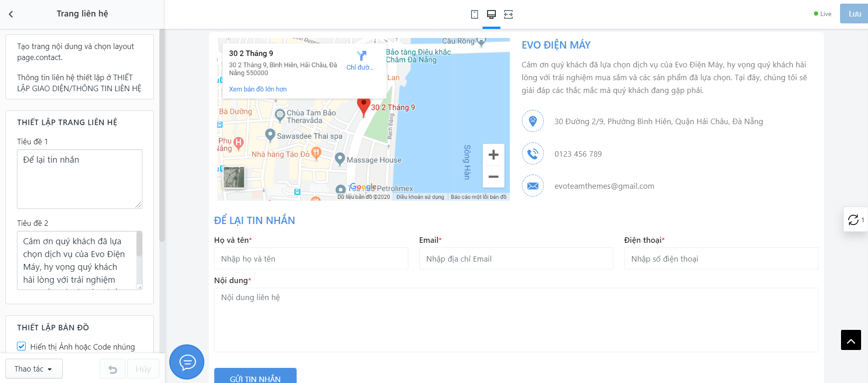868x383 pixels.
Task: Zoom out the map with minus button
Action: click(x=494, y=177)
